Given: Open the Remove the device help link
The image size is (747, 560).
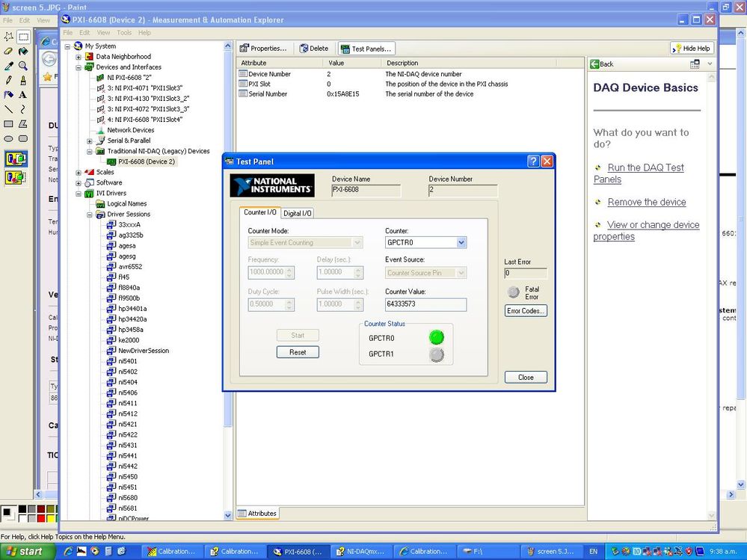Looking at the screenshot, I should click(647, 203).
